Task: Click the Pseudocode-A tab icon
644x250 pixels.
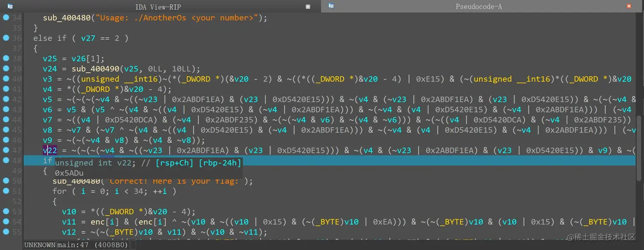Action: [x=331, y=6]
